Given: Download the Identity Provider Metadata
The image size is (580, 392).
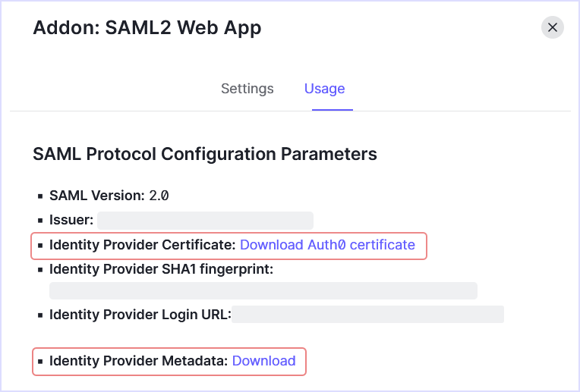Looking at the screenshot, I should coord(263,361).
